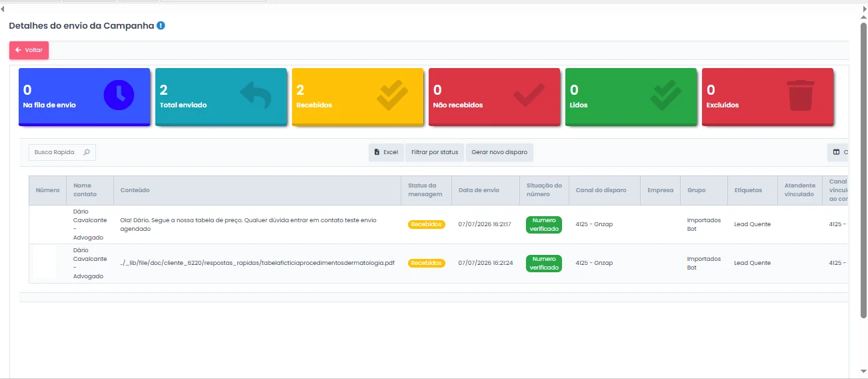
Task: Focus the Busca Rapida search field
Action: [62, 152]
